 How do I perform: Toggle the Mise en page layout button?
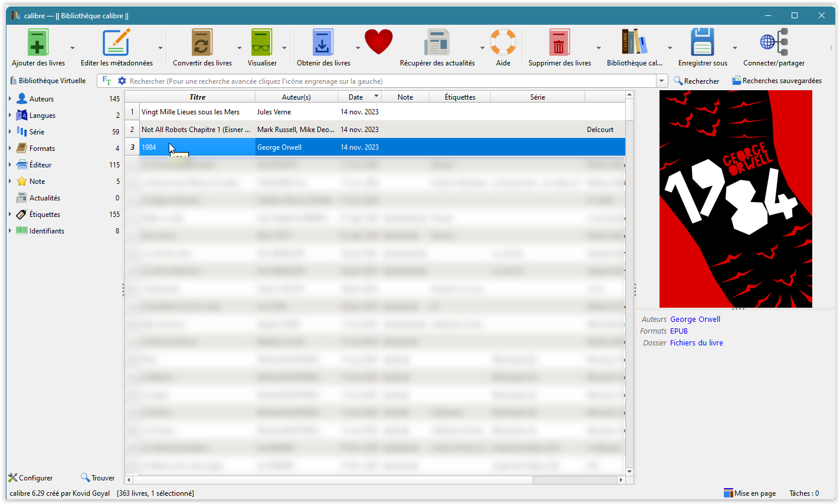pyautogui.click(x=750, y=493)
